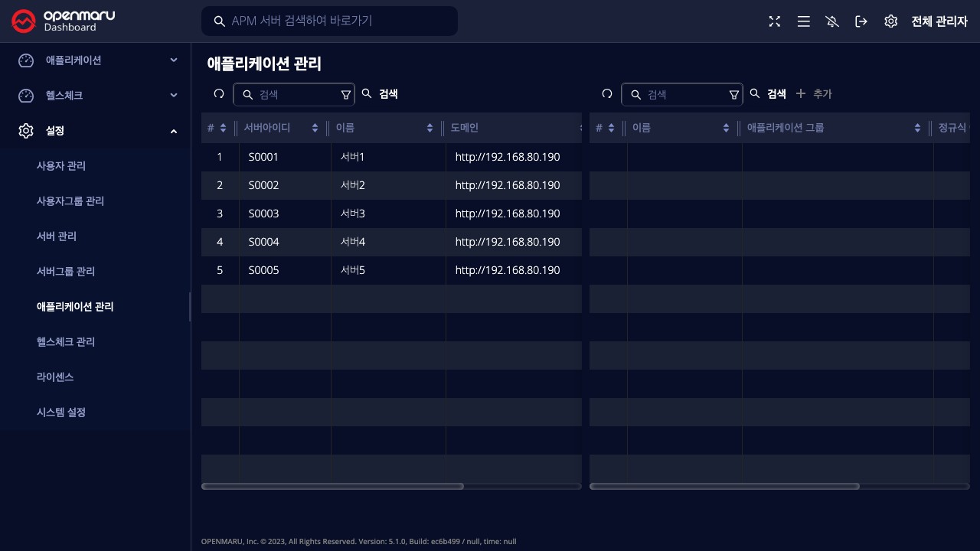Click the OPENMARU Dashboard logo
The image size is (980, 551).
click(x=63, y=21)
